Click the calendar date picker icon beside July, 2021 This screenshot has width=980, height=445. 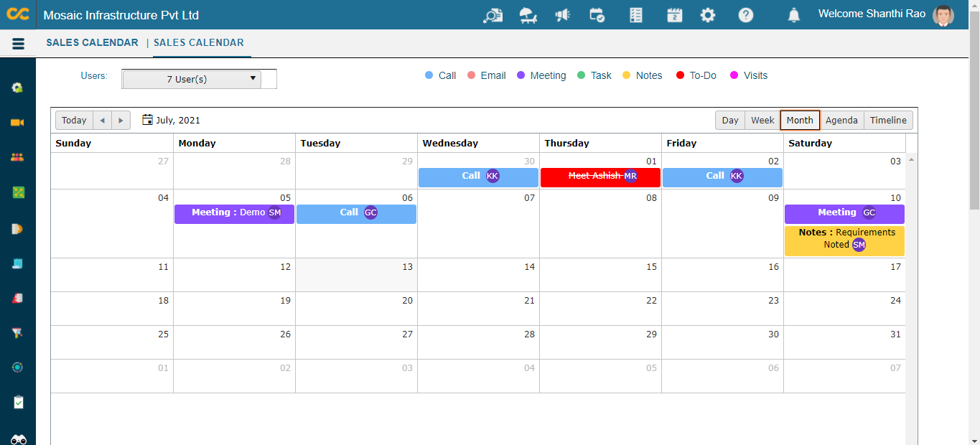(x=147, y=120)
